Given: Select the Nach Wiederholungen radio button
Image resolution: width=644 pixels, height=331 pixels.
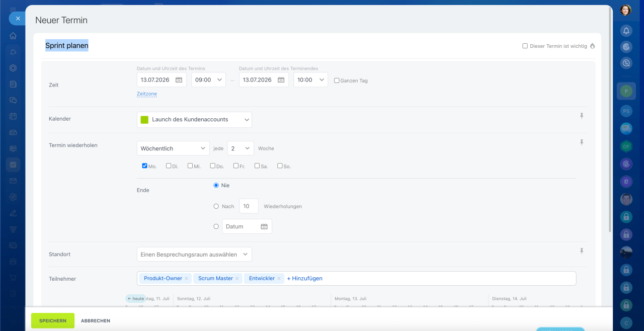Looking at the screenshot, I should tap(216, 206).
